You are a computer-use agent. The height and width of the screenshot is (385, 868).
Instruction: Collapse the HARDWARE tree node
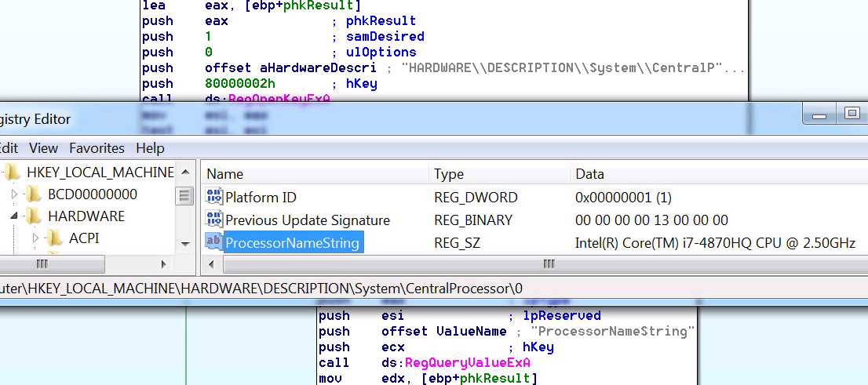14,216
